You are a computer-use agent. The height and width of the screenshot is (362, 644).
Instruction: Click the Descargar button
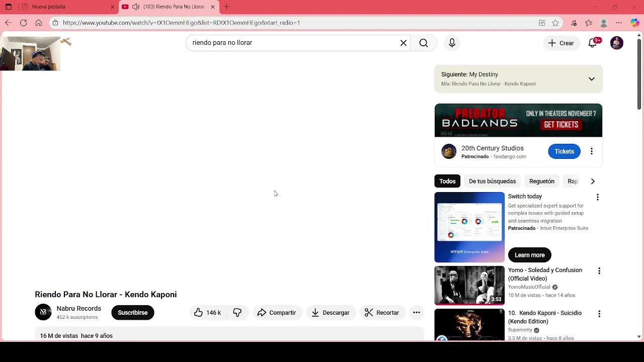[331, 313]
